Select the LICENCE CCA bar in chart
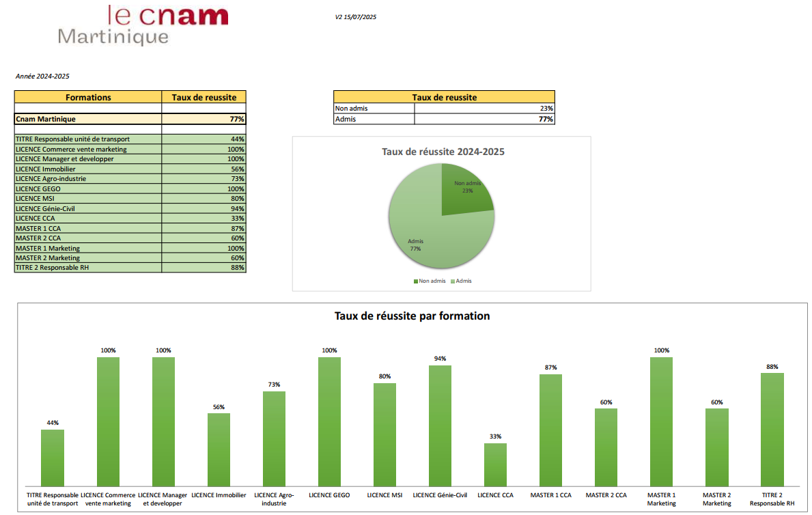The width and height of the screenshot is (812, 515). tap(496, 464)
